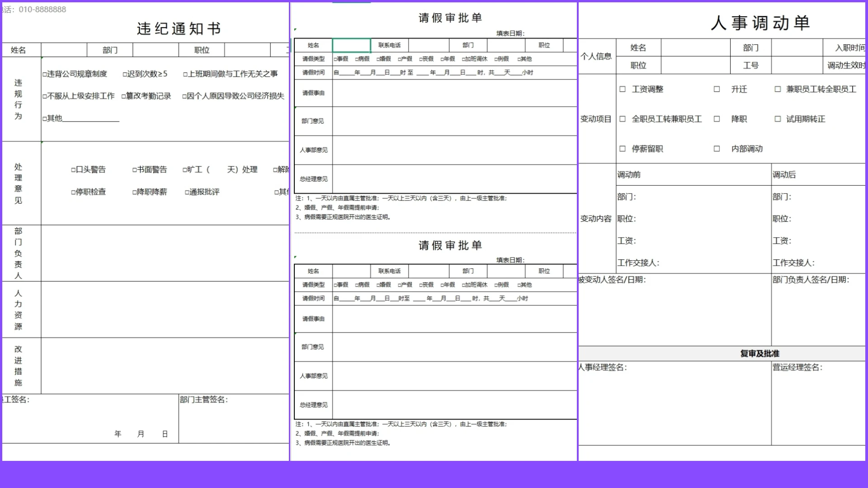Image resolution: width=868 pixels, height=488 pixels.
Task: Click phone number 010-8888888 text
Action: pyautogui.click(x=42, y=9)
